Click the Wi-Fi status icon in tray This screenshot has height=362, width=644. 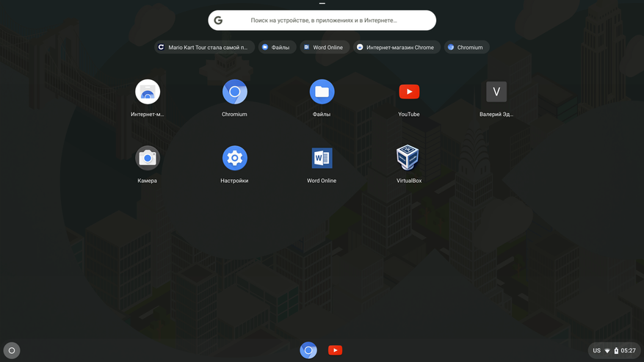click(607, 351)
